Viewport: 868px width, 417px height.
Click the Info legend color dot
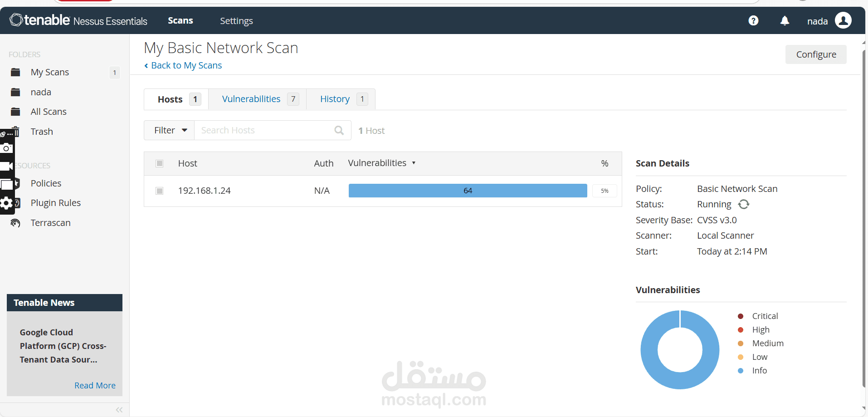click(741, 371)
